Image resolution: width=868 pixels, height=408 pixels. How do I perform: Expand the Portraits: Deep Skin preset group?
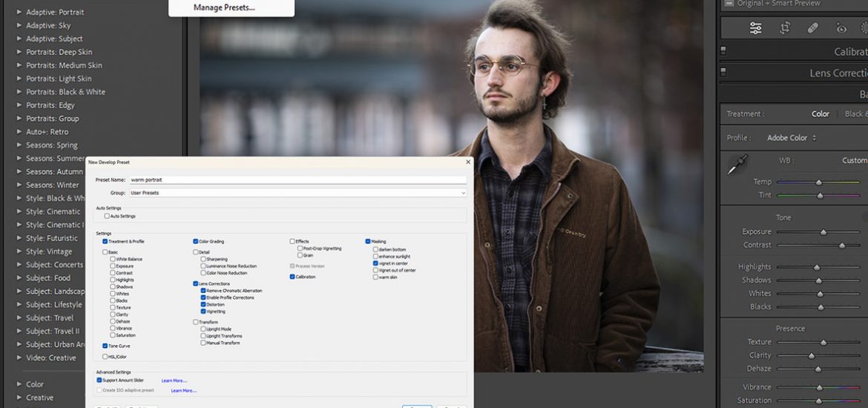coord(19,52)
